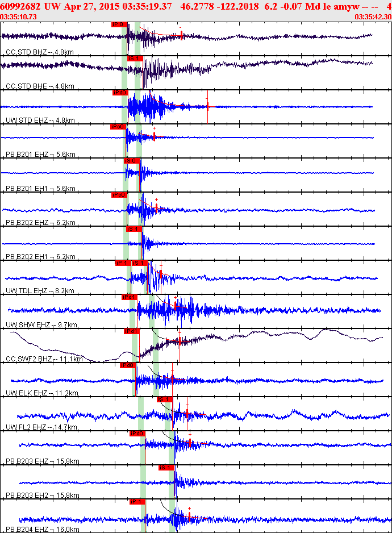
Task: Click the iPd1 pick flag on CC.SWF2 BHZ
Action: (132, 331)
